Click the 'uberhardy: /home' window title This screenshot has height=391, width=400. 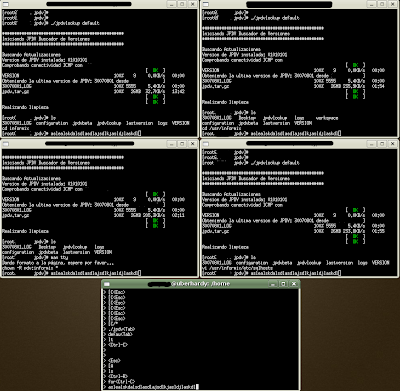pos(200,284)
